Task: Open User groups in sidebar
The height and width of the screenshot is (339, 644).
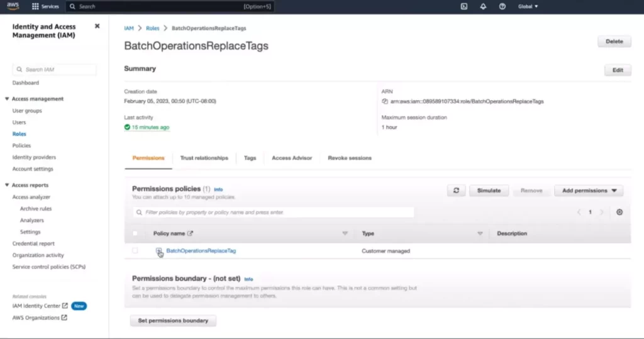Action: 27,111
